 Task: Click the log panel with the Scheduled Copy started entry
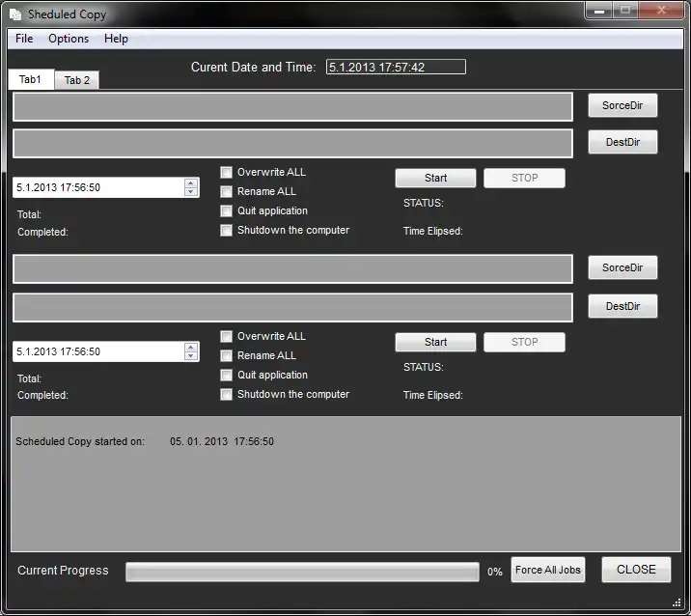coord(345,484)
